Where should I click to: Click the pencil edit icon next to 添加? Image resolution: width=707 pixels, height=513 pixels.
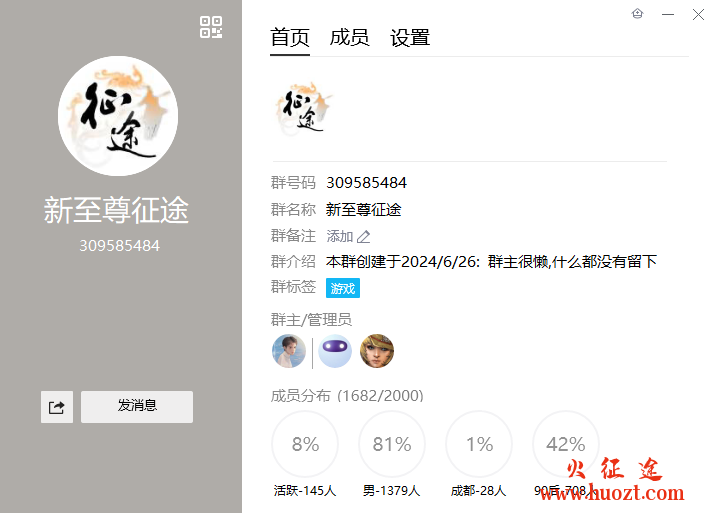click(x=363, y=237)
